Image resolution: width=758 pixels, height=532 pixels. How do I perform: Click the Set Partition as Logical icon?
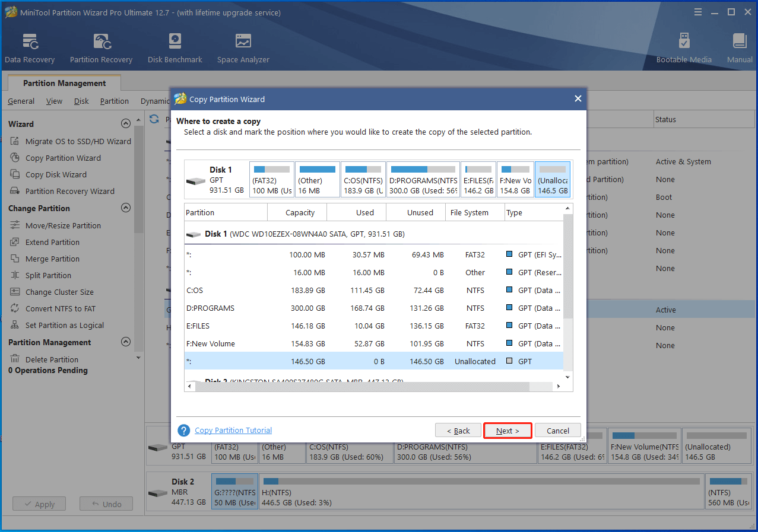(x=15, y=325)
